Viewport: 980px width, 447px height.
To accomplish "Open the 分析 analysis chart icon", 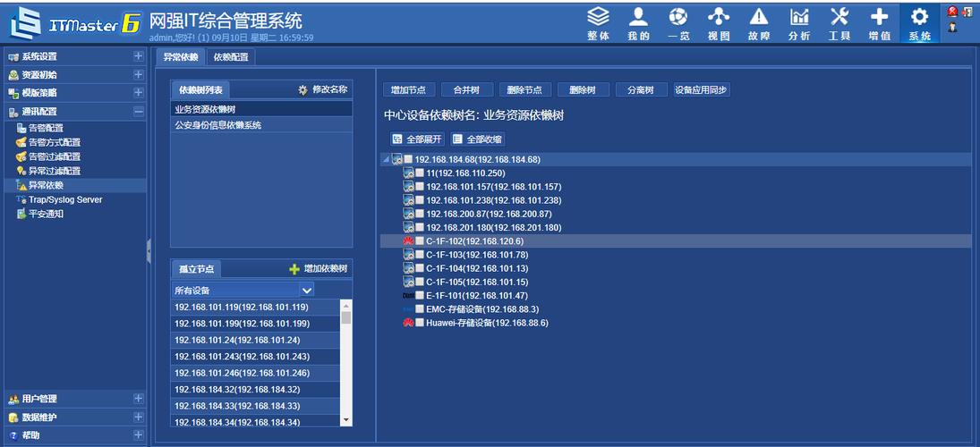I will click(799, 18).
